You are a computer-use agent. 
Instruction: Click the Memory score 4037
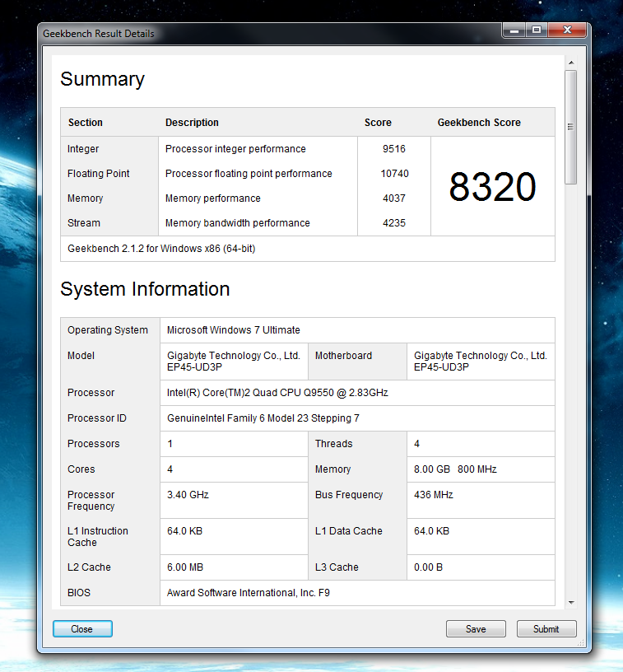(394, 198)
